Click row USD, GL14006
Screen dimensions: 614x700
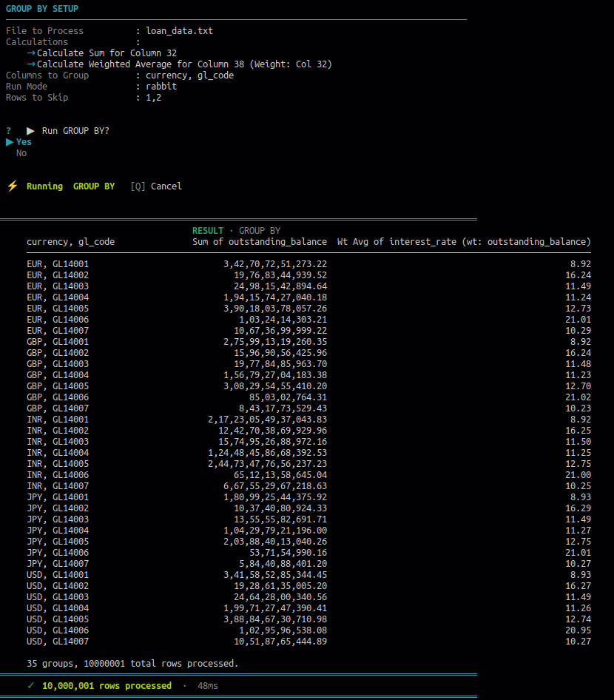[x=308, y=630]
